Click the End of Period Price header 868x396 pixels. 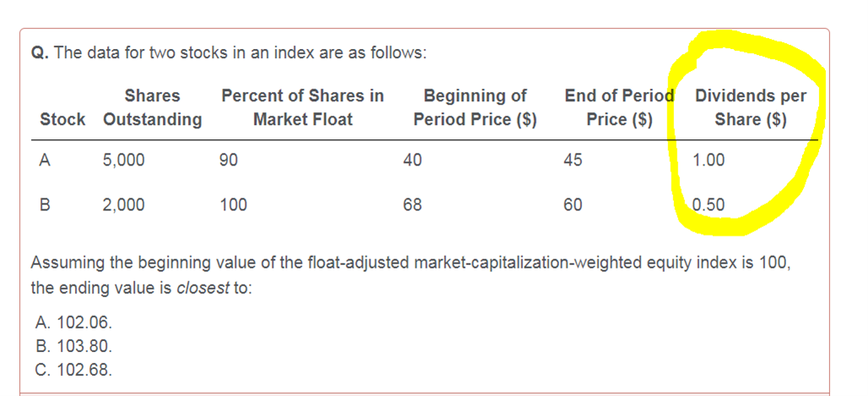619,107
